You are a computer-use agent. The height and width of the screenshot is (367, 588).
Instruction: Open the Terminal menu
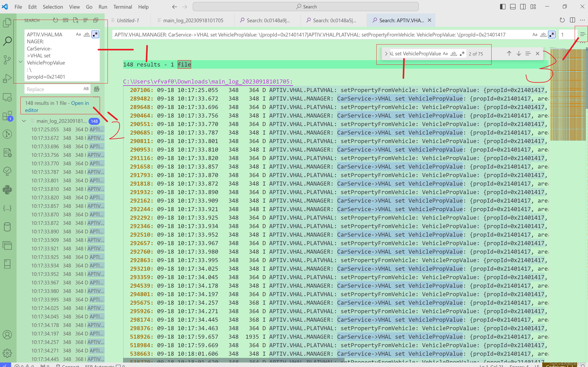coord(123,7)
